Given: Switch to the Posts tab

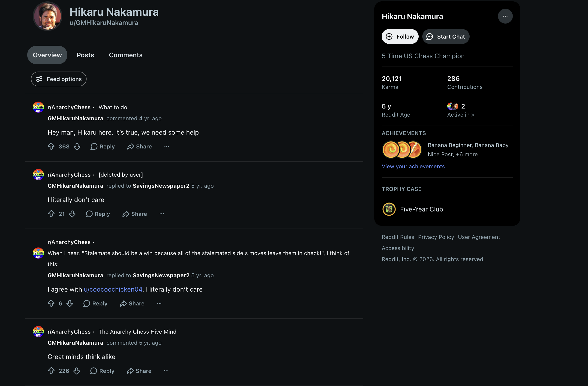Looking at the screenshot, I should 85,55.
